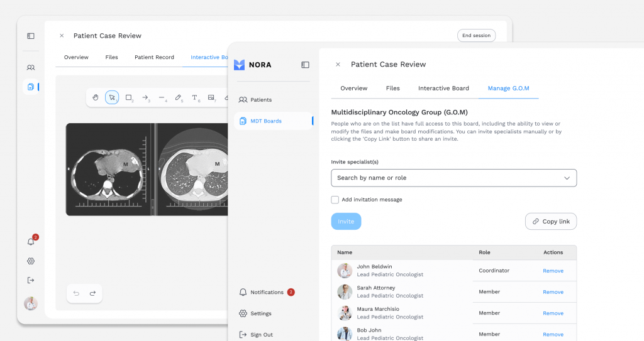
Task: Open Overview tab in front window
Action: point(354,88)
